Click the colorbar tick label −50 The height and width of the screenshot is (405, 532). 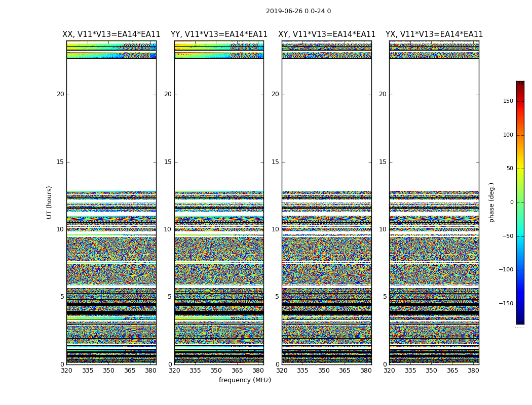point(508,236)
